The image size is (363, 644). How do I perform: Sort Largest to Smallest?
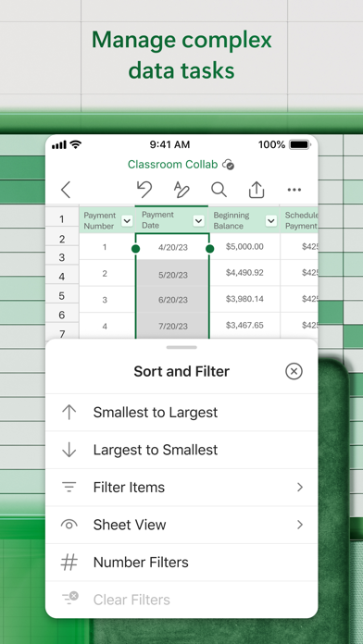[181, 450]
